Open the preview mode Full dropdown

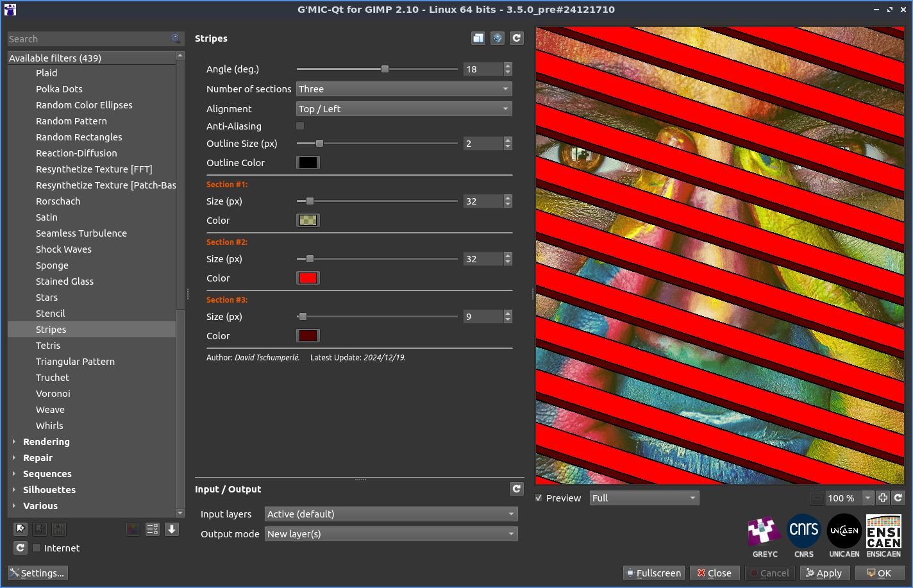[x=644, y=498]
